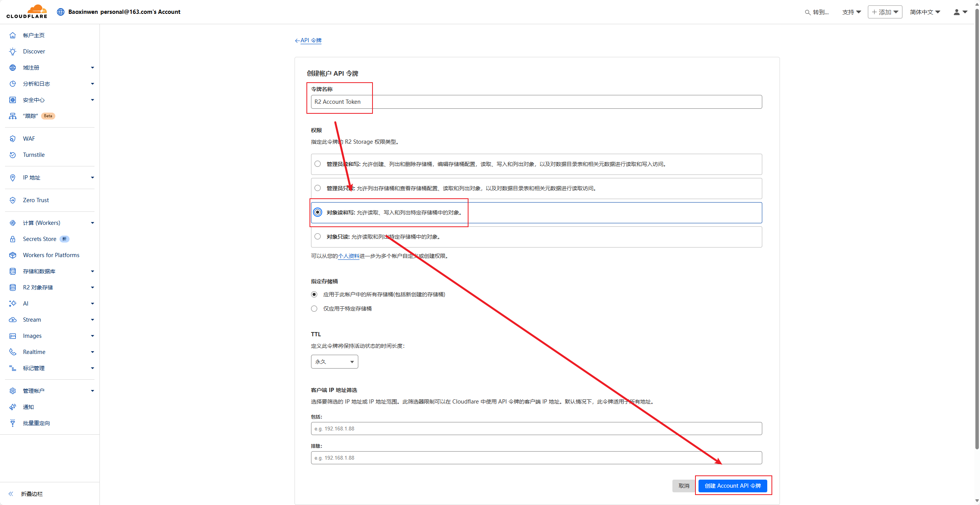
Task: Click the WAF shield icon
Action: click(13, 139)
